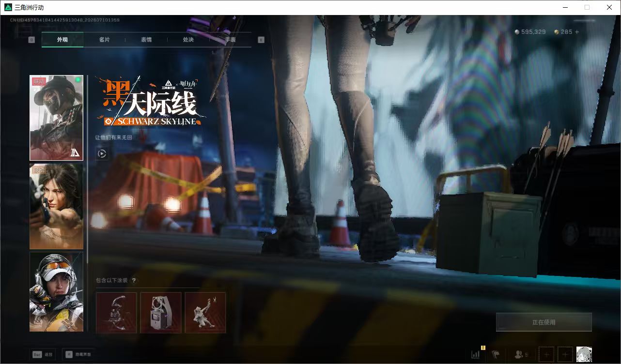Close the 三角洲行动 window
This screenshot has width=621, height=364.
coord(609,7)
